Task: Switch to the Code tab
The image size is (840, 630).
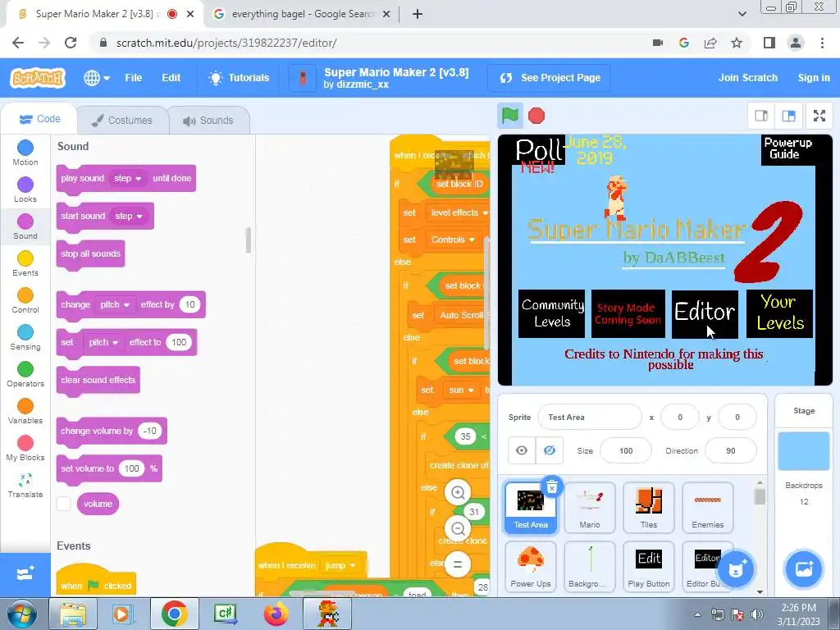Action: point(39,119)
